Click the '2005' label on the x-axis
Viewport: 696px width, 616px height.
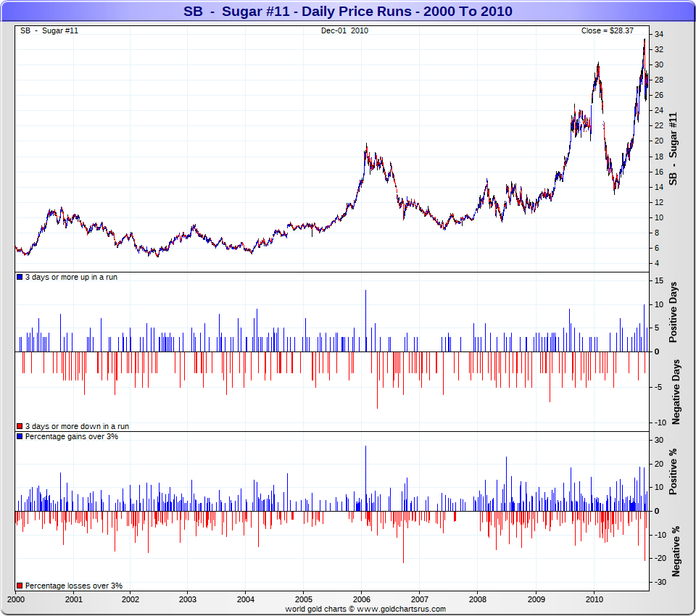click(x=304, y=599)
